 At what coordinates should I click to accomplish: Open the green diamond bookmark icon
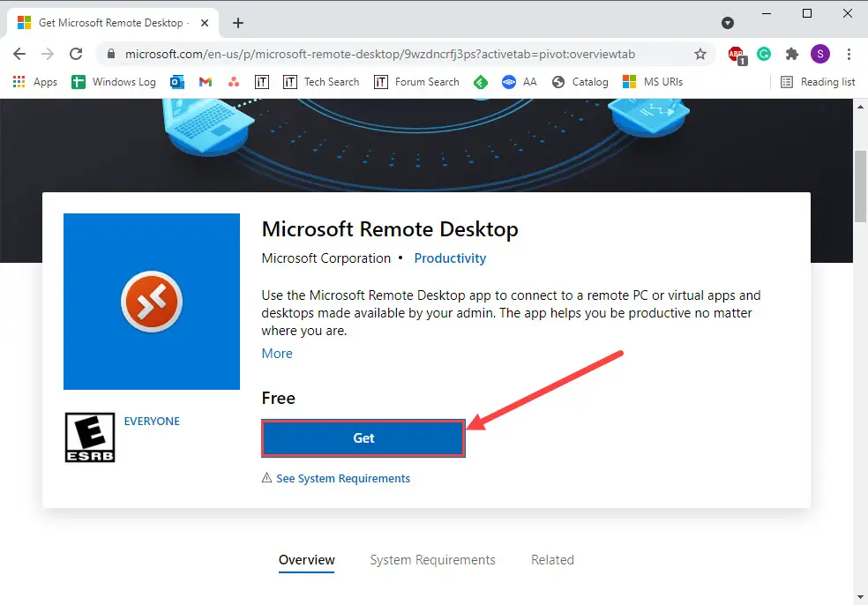pyautogui.click(x=481, y=82)
